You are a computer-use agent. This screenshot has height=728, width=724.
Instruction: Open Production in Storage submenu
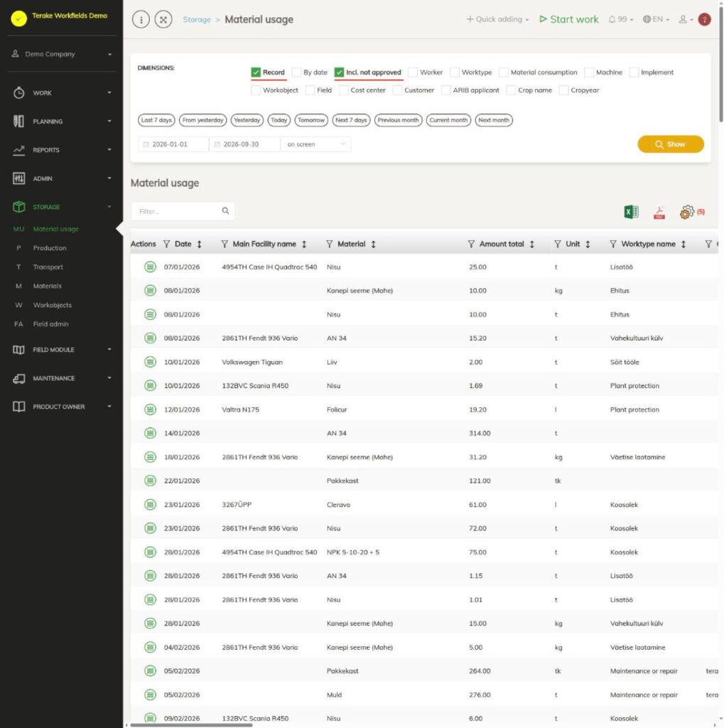click(x=49, y=248)
